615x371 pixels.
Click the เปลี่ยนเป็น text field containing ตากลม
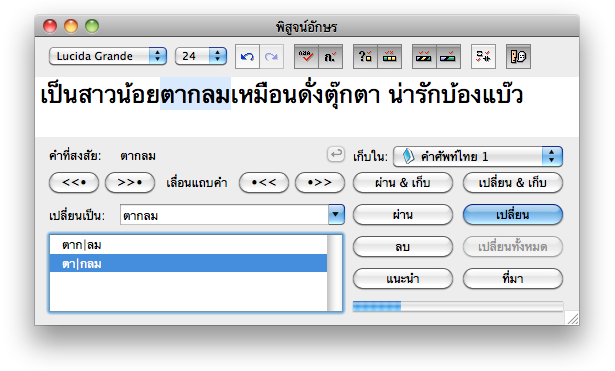tap(224, 215)
